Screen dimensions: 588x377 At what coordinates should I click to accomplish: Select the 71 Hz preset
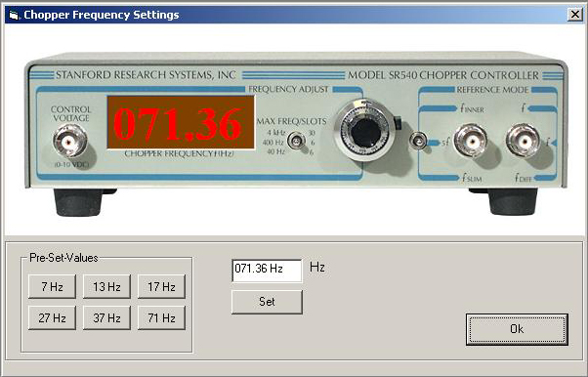coord(161,317)
